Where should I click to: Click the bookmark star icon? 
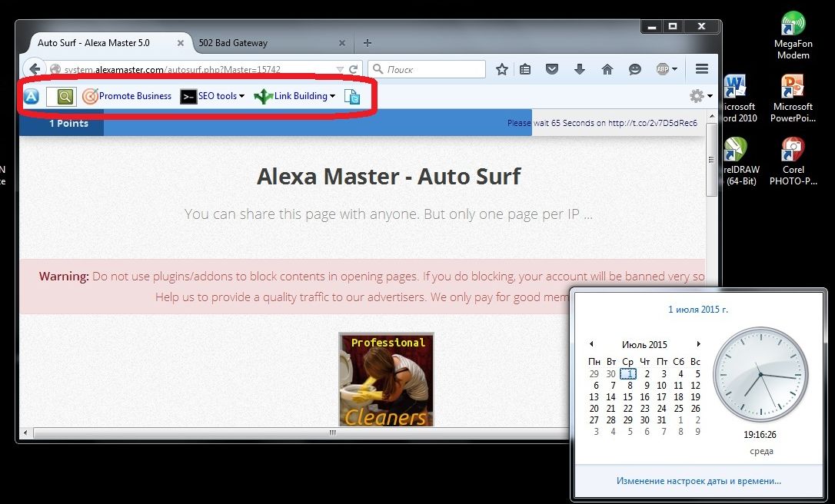(502, 69)
